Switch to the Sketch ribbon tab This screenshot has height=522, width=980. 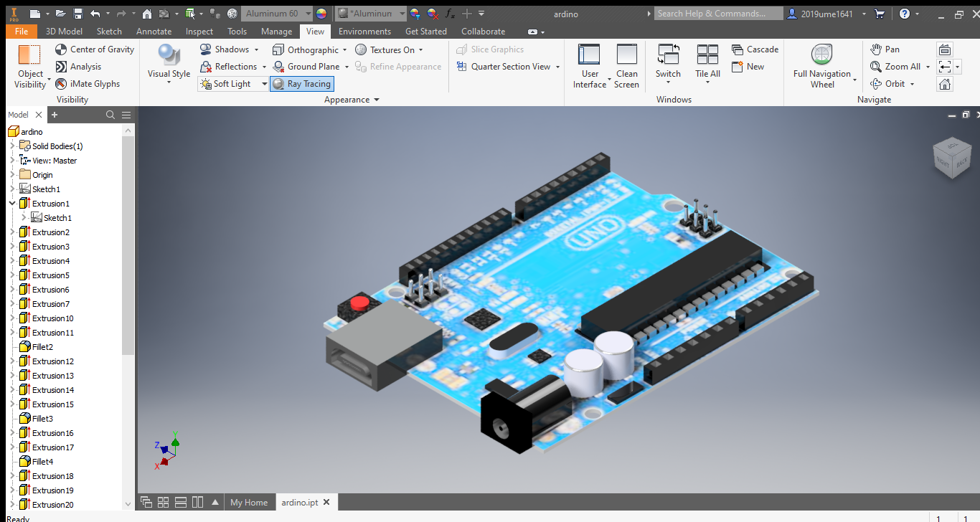109,32
